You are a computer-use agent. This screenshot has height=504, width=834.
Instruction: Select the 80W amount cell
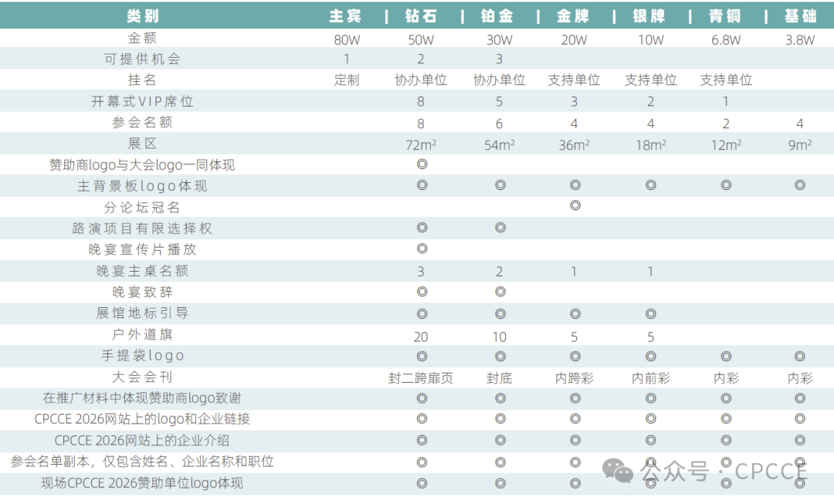click(x=347, y=40)
